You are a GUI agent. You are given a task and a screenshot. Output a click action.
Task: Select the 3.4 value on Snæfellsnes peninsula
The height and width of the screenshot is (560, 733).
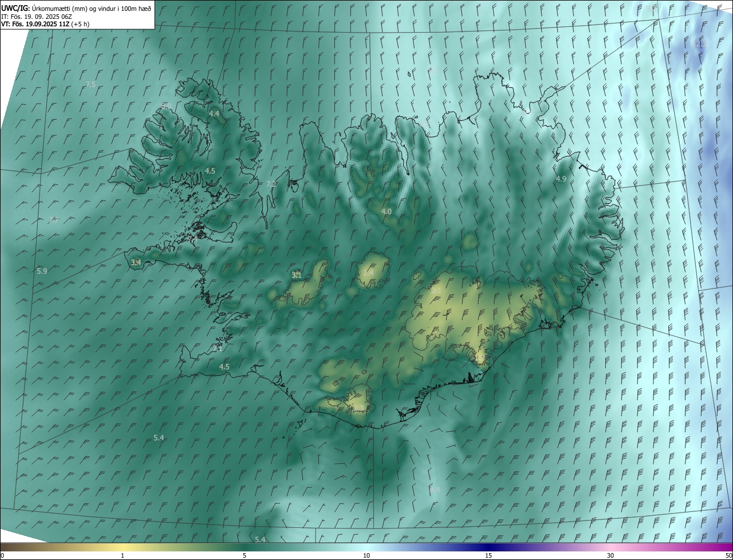[136, 263]
